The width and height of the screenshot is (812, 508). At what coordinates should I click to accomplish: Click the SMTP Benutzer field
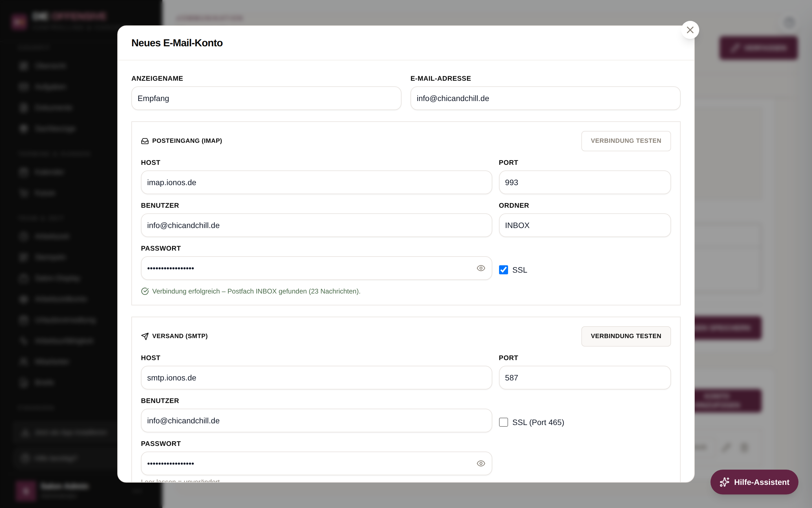(316, 421)
